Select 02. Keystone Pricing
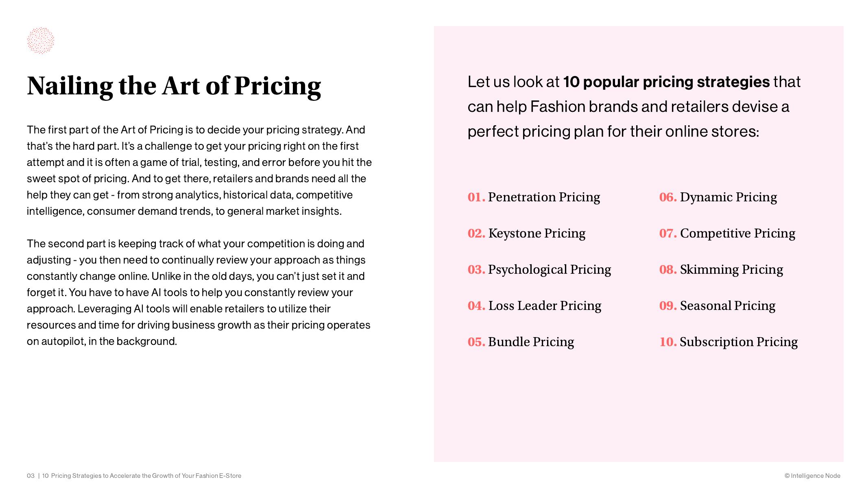Screen dimensions: 868x488 [526, 233]
